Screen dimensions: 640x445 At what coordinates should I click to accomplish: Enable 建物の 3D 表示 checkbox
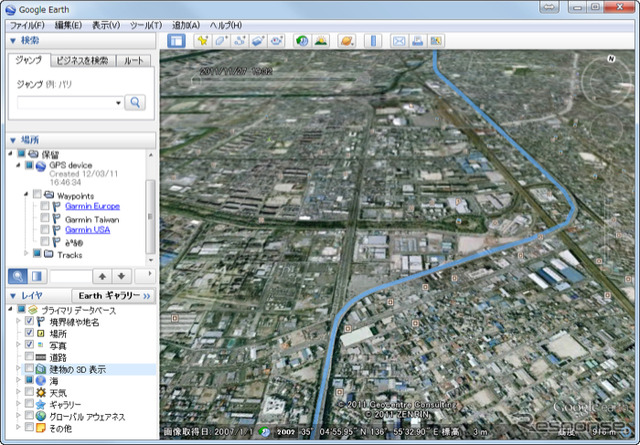29,368
